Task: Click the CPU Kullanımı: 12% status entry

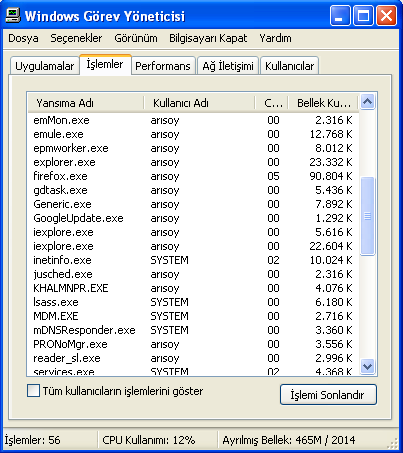Action: click(149, 440)
